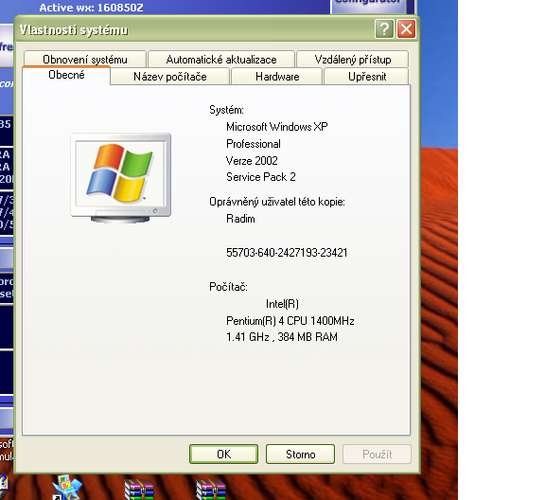Click the product ID 55703-640-2427193-23421
The width and height of the screenshot is (545, 500).
coord(287,252)
